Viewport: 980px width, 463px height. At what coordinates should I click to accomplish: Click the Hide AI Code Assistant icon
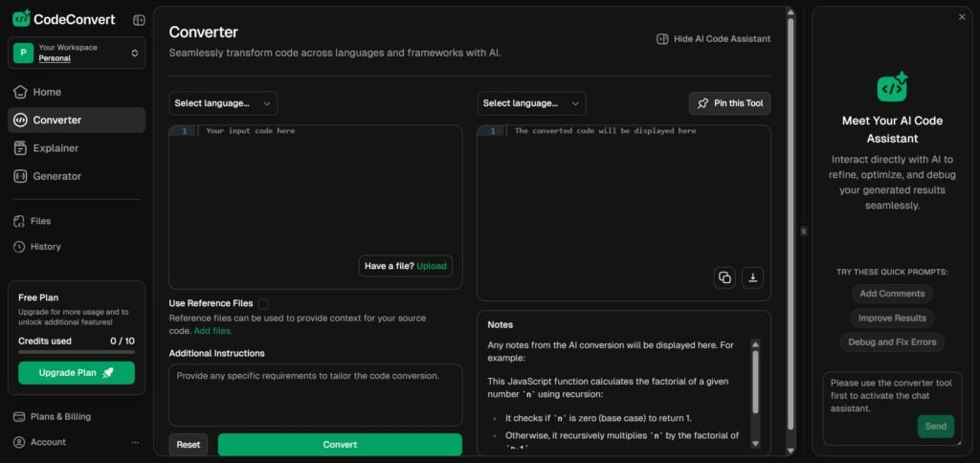pos(662,39)
